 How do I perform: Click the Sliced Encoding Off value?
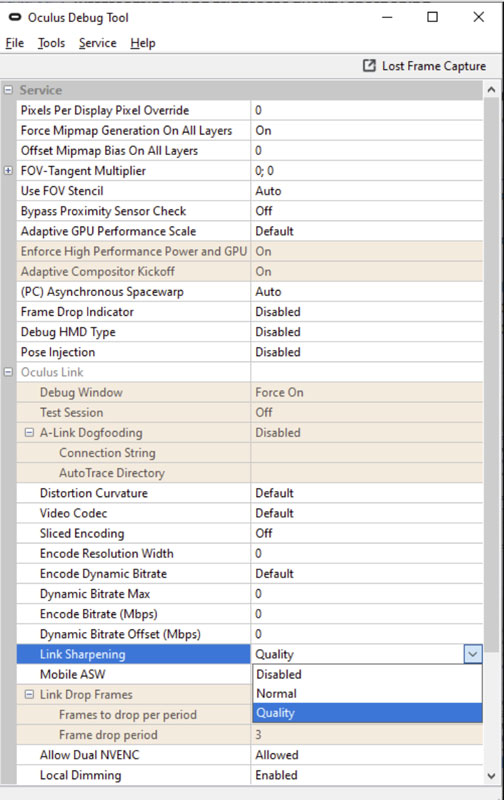point(264,533)
